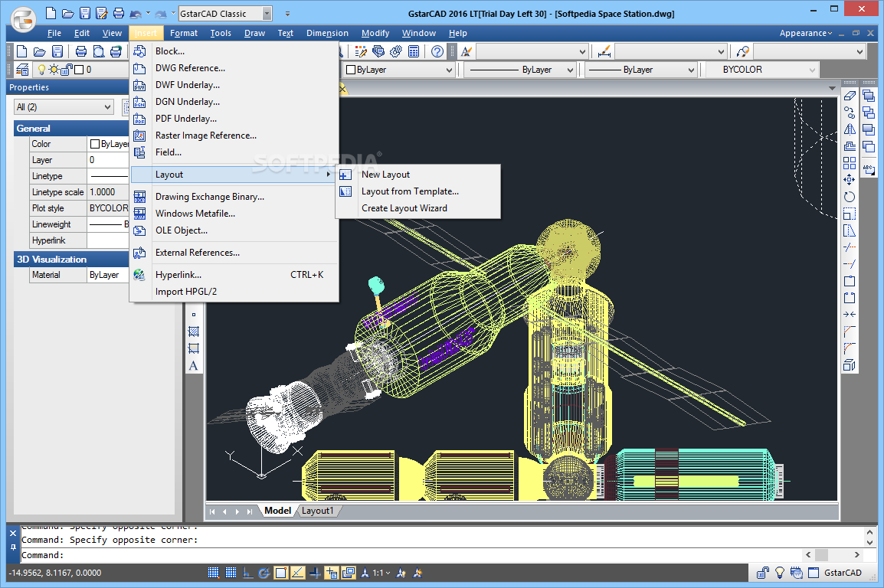Click the command line input field
Viewport: 884px width, 588px height.
click(x=411, y=555)
